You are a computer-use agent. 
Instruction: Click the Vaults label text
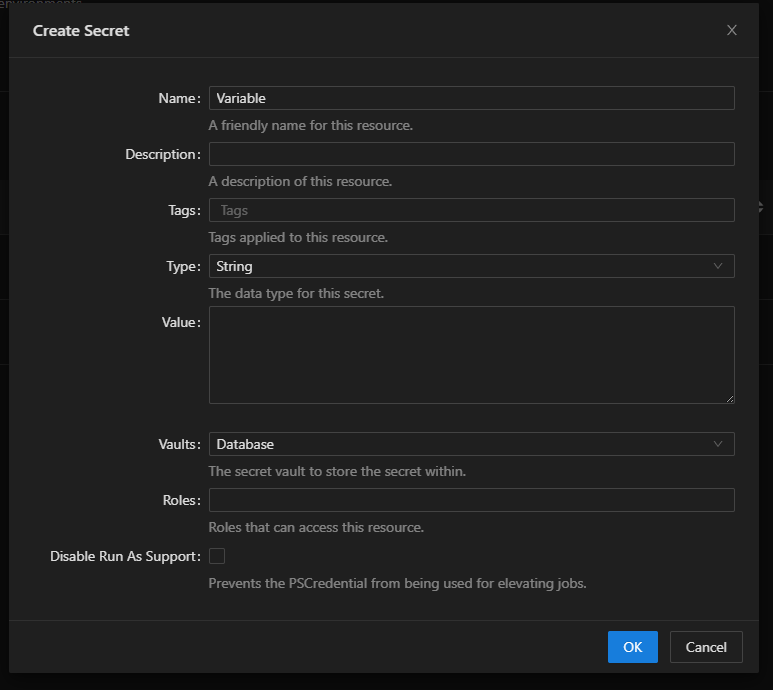point(176,444)
